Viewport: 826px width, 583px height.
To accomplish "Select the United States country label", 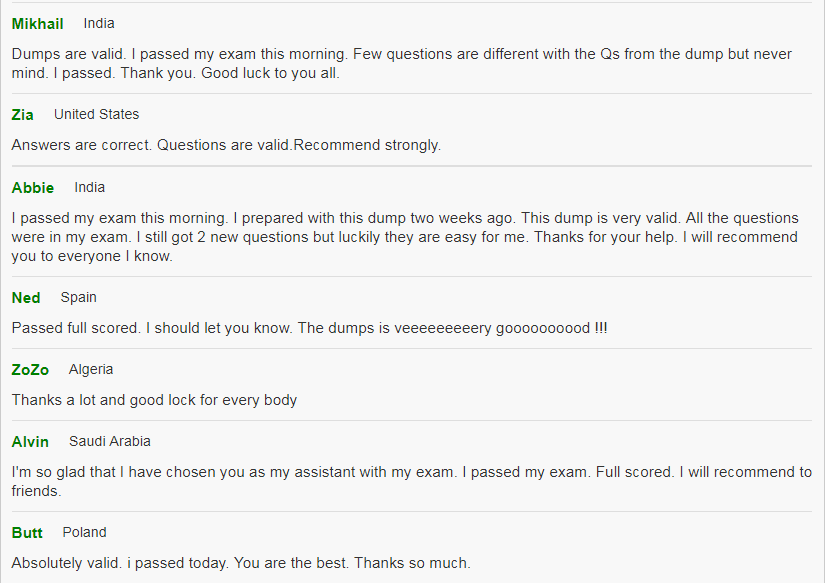I will click(x=96, y=114).
